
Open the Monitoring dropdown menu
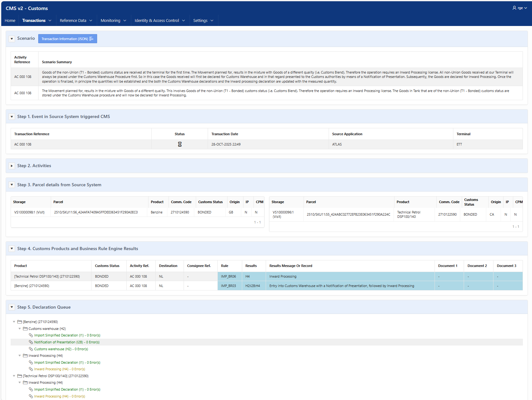click(113, 20)
